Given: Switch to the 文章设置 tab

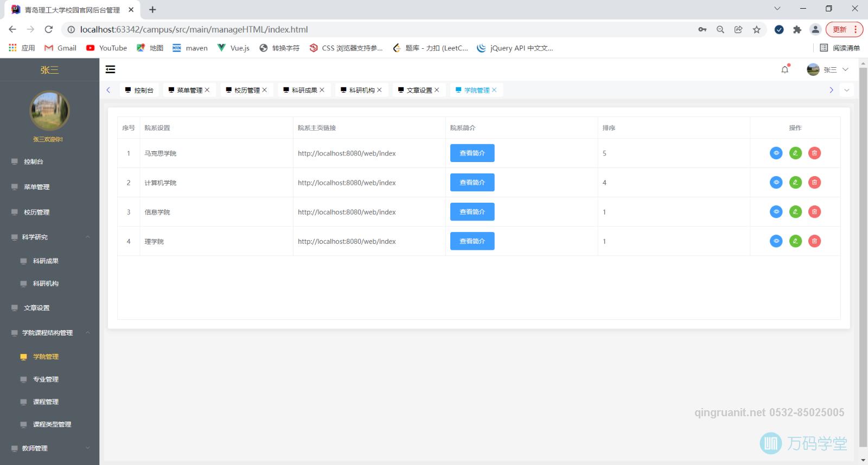Looking at the screenshot, I should coord(419,90).
